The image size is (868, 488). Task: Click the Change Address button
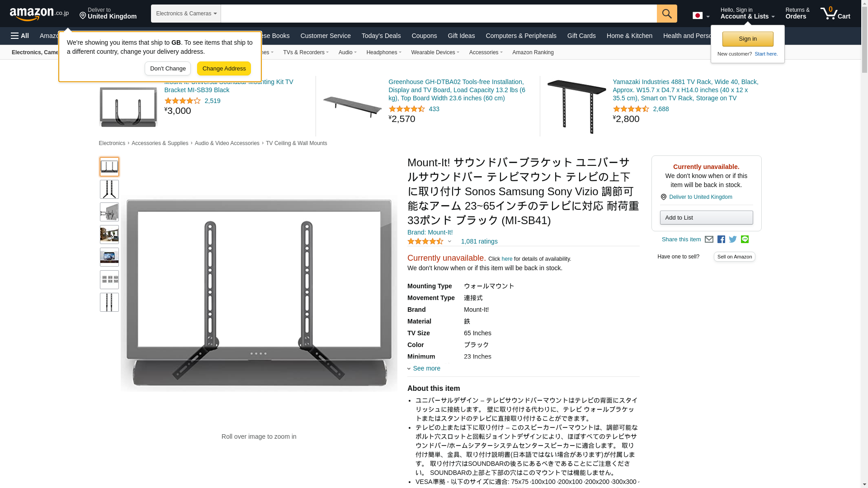pos(224,69)
